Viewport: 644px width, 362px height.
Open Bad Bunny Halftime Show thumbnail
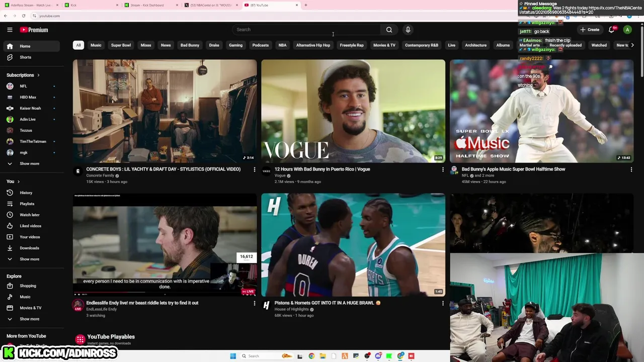[542, 111]
